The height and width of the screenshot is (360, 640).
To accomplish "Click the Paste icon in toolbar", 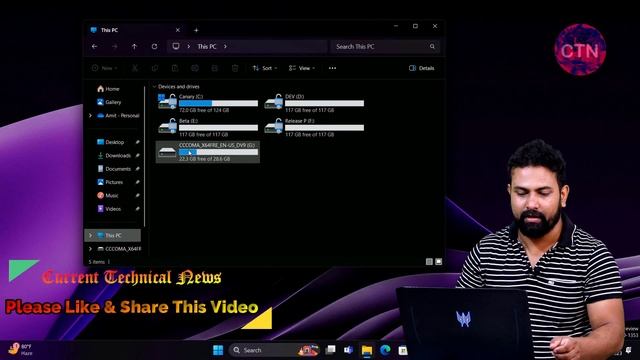I will point(175,68).
